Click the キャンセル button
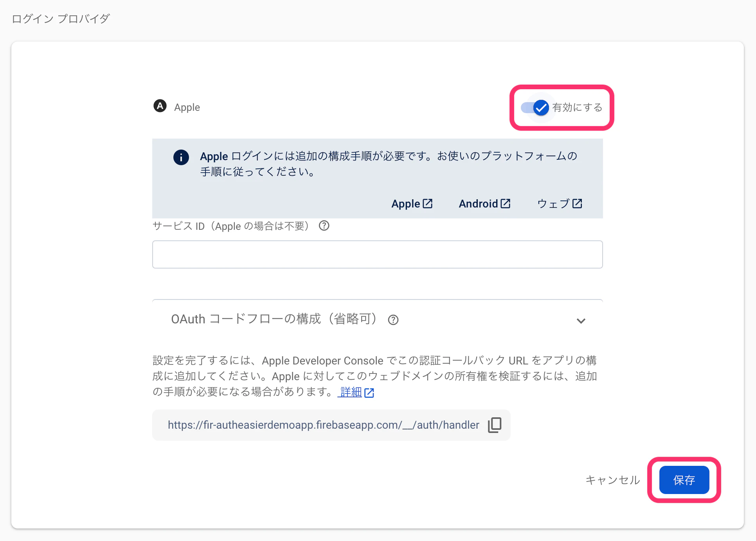The width and height of the screenshot is (756, 541). pos(612,480)
